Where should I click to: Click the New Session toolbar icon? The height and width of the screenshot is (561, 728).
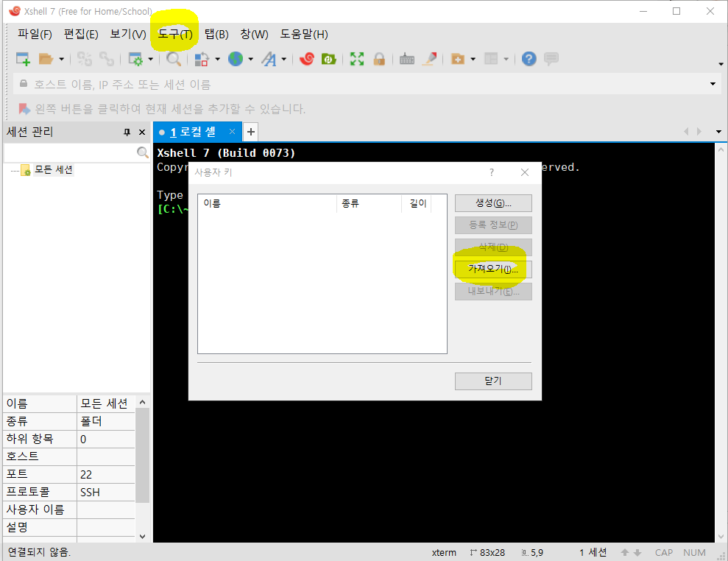[x=23, y=59]
